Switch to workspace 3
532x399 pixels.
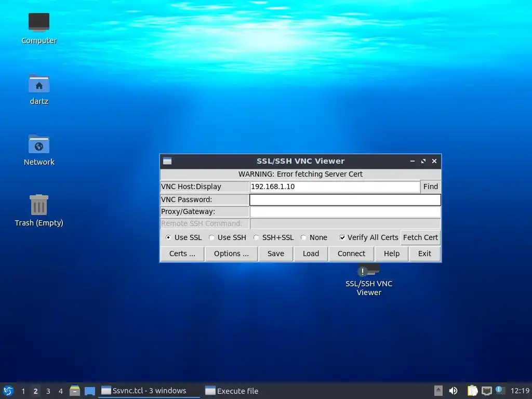[48, 391]
